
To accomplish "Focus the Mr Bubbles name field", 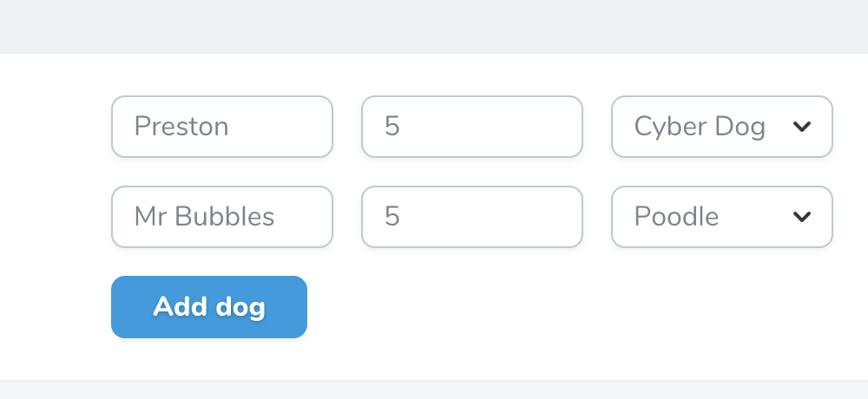I will pyautogui.click(x=222, y=217).
